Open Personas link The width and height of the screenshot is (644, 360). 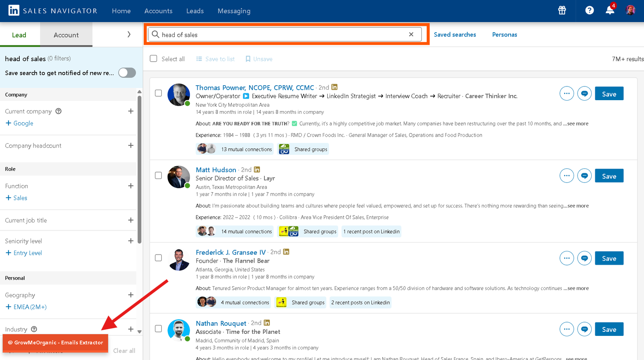coord(505,35)
